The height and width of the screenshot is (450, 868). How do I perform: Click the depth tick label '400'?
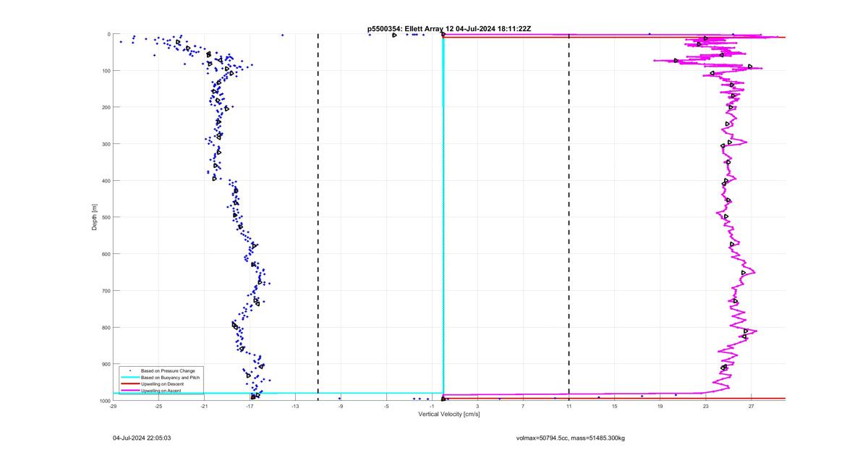pos(106,181)
